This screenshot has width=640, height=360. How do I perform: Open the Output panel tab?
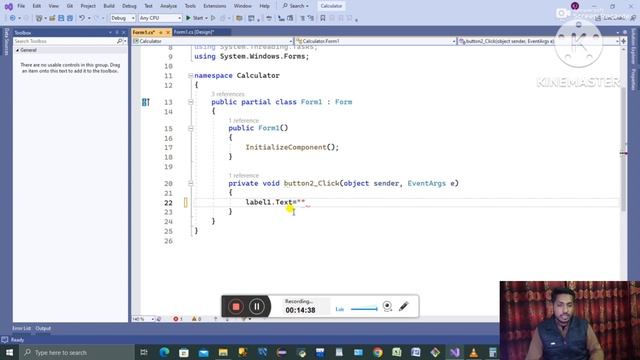tap(43, 328)
